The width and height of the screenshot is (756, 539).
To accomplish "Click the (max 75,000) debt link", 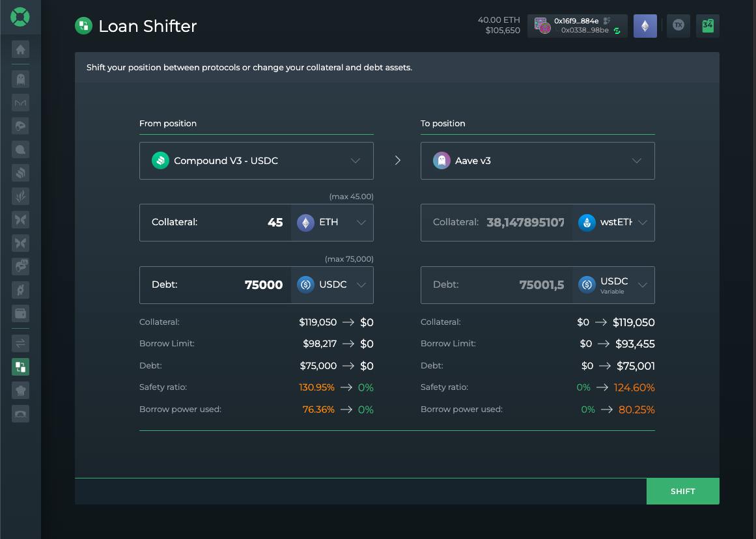I will [349, 259].
